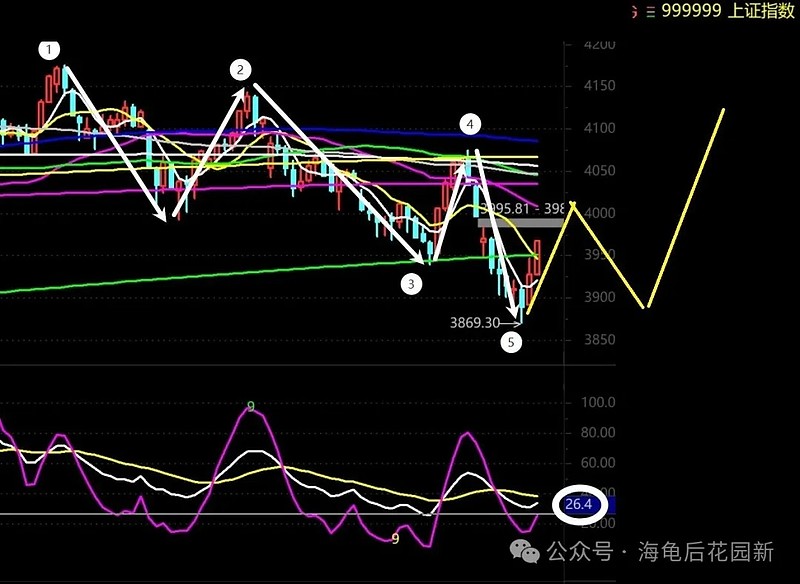
Task: Click the 80.00 indicator axis label
Action: [598, 433]
